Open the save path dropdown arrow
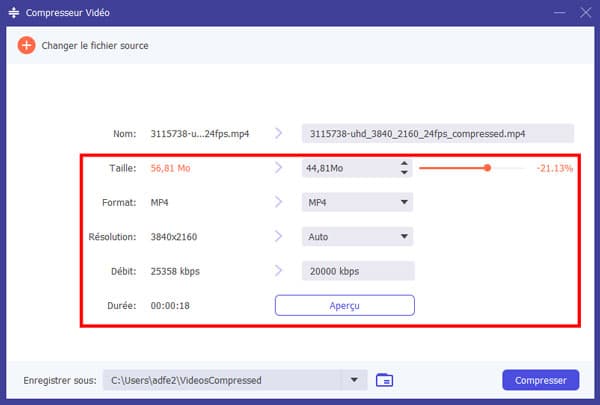This screenshot has width=600, height=405. [354, 380]
